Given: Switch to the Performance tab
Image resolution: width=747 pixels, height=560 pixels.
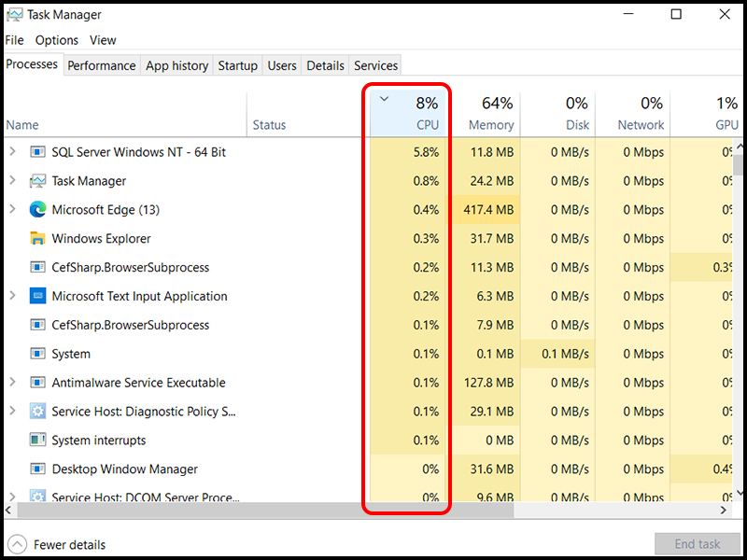Looking at the screenshot, I should 101,65.
